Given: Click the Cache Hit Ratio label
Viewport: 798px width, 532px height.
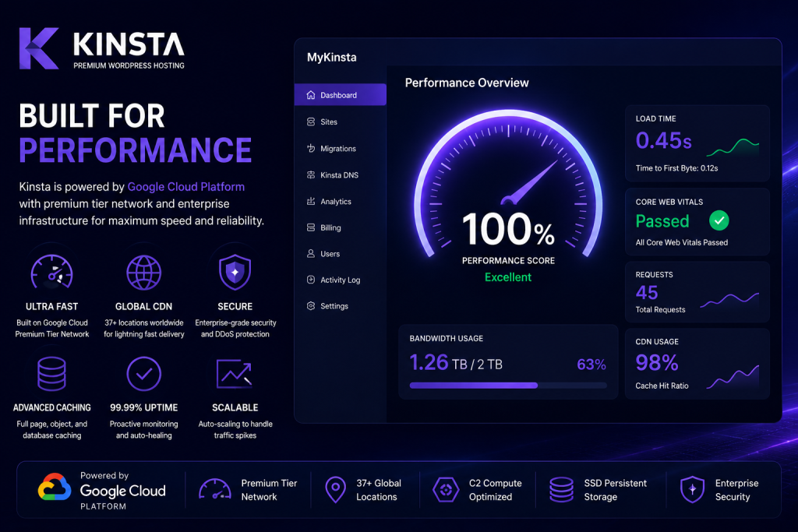Looking at the screenshot, I should 662,386.
